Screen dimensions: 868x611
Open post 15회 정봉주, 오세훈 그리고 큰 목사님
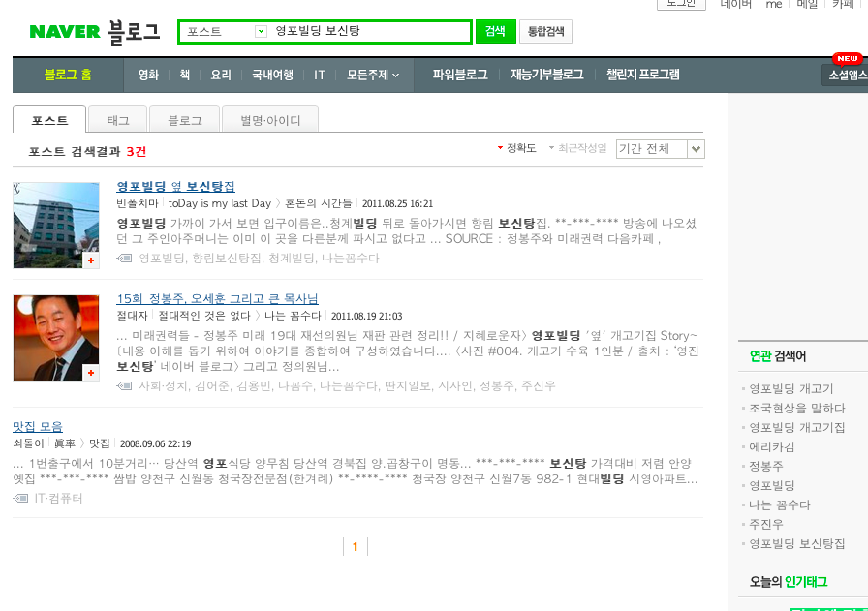(x=217, y=299)
